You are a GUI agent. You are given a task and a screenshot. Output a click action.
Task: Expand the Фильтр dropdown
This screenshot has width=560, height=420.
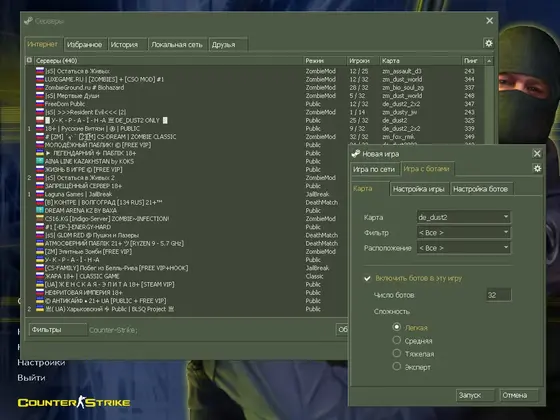(x=464, y=232)
